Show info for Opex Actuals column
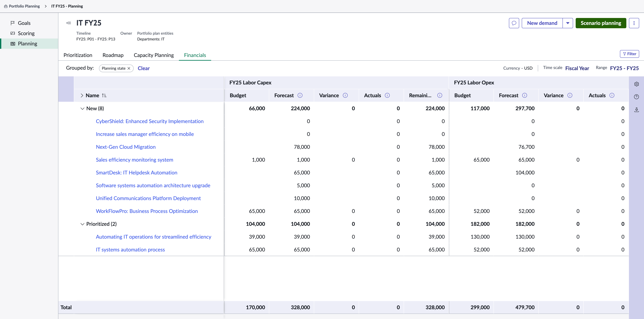The height and width of the screenshot is (319, 644). pyautogui.click(x=612, y=95)
